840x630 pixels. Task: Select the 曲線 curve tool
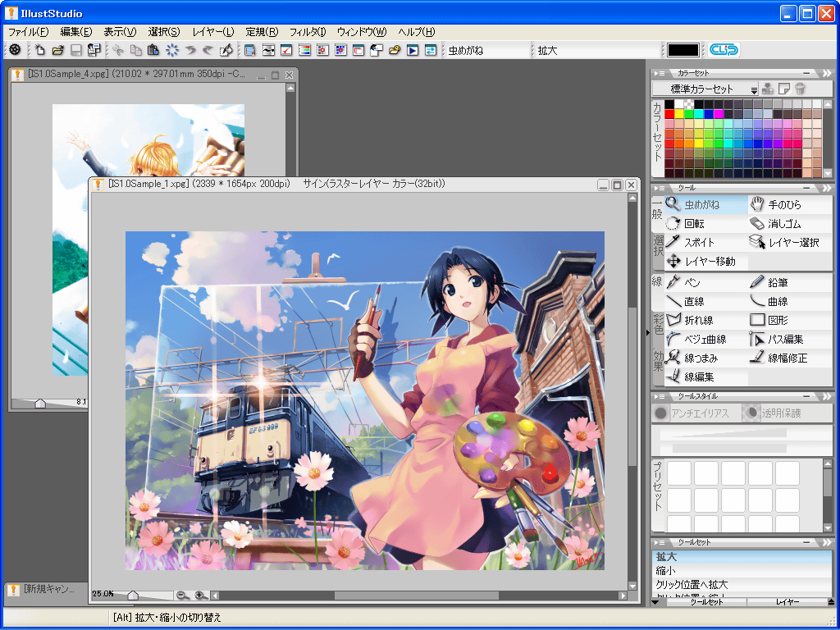pos(790,302)
